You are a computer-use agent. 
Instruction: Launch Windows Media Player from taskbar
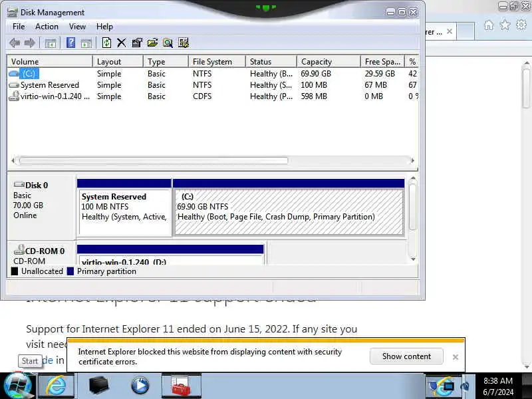[x=140, y=386]
